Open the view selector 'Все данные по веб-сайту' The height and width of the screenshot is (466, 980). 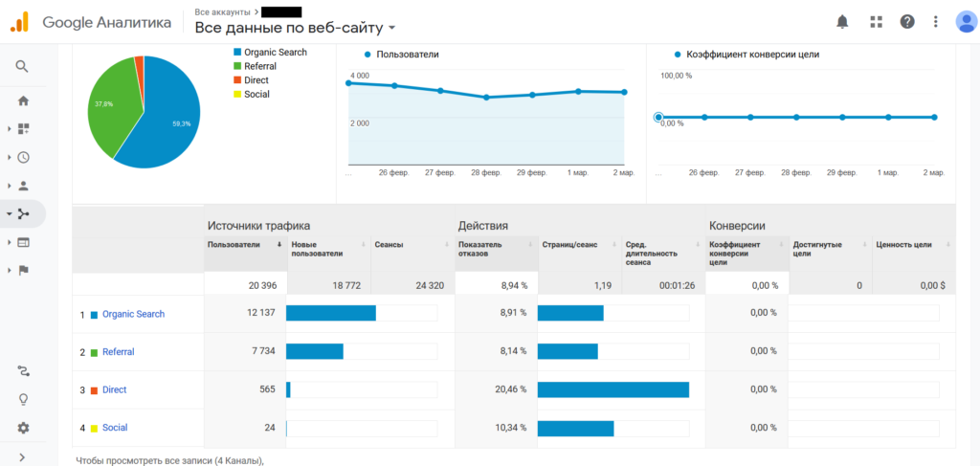295,28
